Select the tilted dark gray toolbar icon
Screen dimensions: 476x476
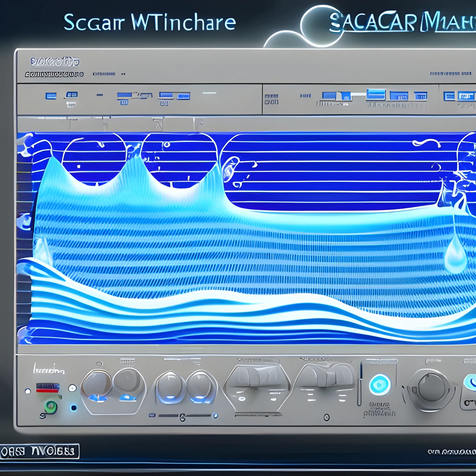point(146,96)
